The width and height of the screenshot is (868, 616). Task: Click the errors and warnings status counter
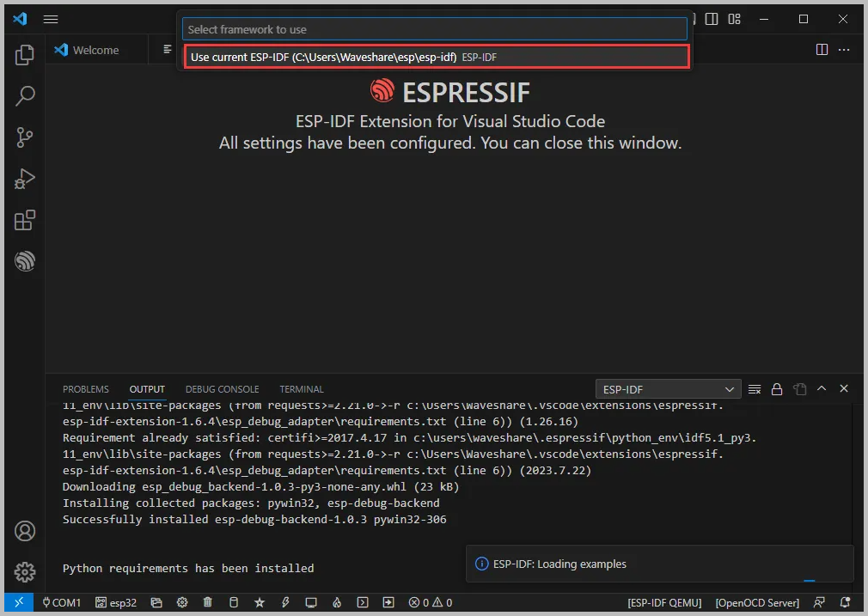click(430, 602)
